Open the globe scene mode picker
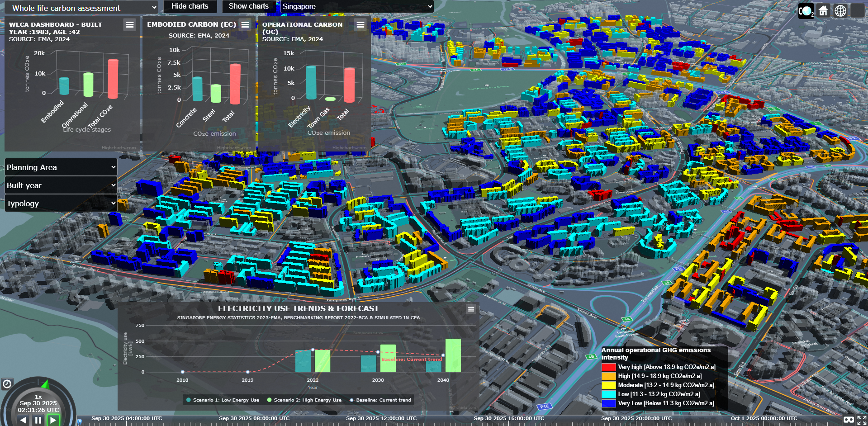Screen dimensions: 868x426 (x=840, y=11)
